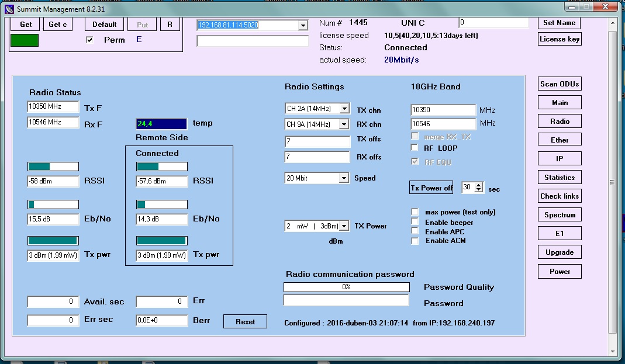This screenshot has height=364, width=625.
Task: Click the Berr value 0,0E+0 field
Action: tap(162, 320)
